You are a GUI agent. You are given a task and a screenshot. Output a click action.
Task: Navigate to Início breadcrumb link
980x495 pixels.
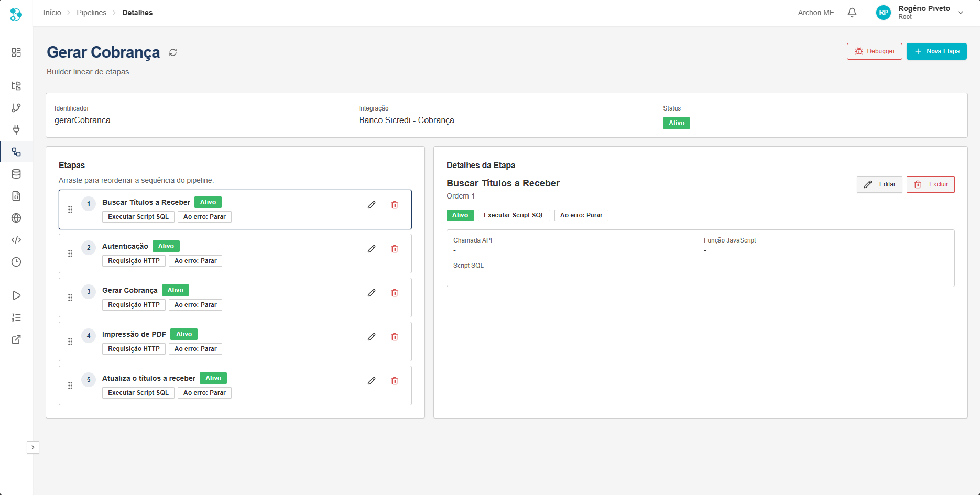[x=52, y=13]
